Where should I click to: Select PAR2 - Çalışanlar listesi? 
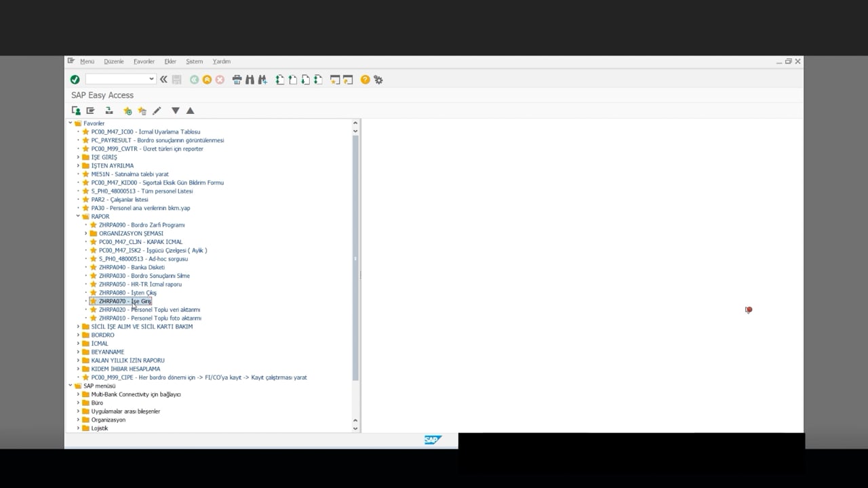point(120,199)
